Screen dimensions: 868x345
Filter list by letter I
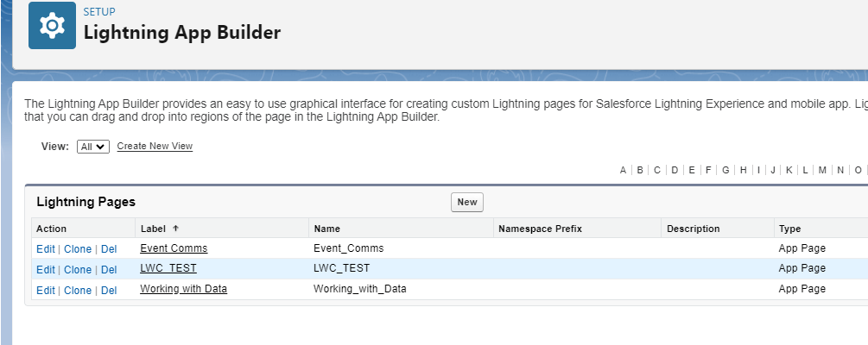(x=758, y=170)
